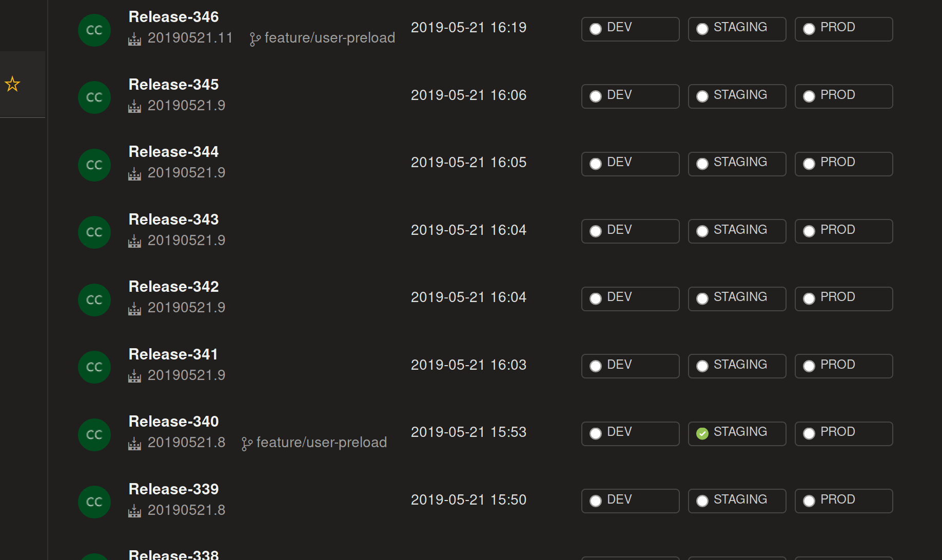Select the favorites star in the sidebar
Image resolution: width=942 pixels, height=560 pixels.
point(12,84)
